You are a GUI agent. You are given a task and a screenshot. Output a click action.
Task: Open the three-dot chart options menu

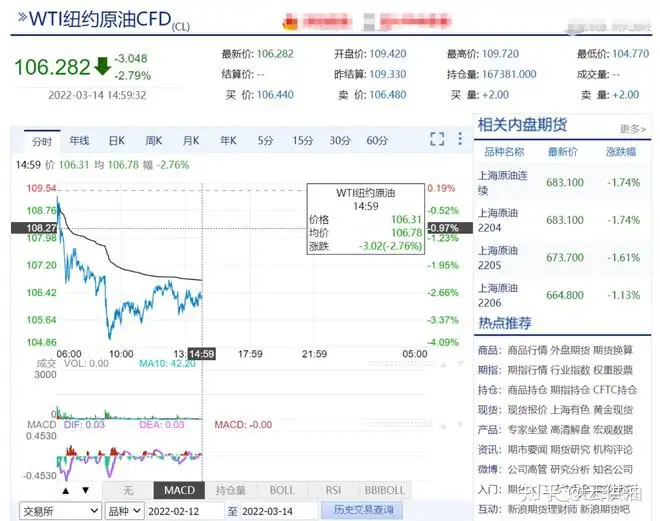click(x=460, y=139)
